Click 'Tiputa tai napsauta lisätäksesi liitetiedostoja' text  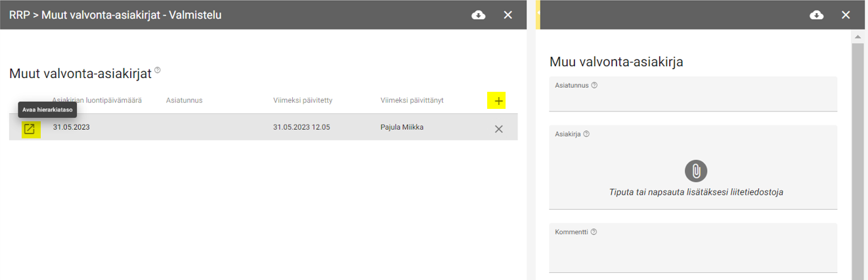coord(696,192)
